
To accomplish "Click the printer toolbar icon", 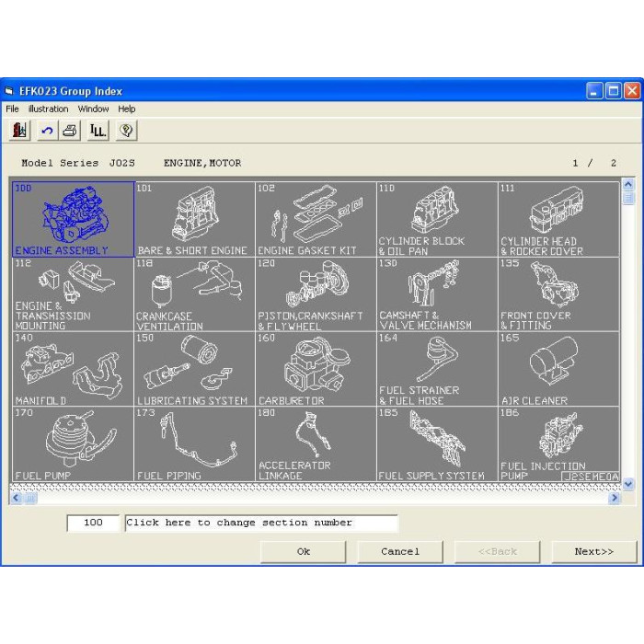I will point(70,131).
